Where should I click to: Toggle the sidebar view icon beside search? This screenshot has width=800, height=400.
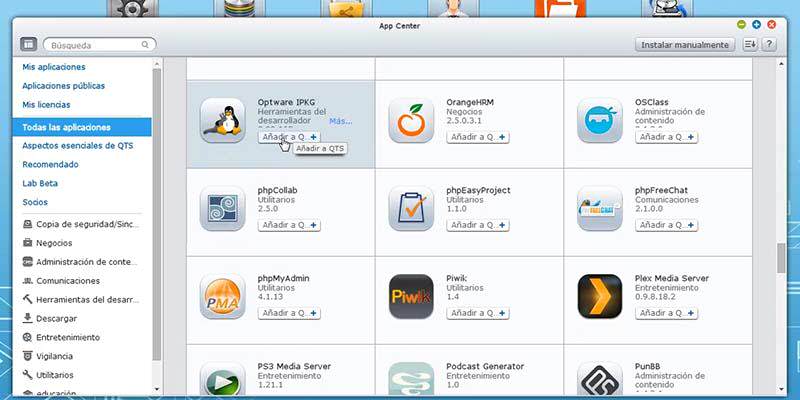29,44
